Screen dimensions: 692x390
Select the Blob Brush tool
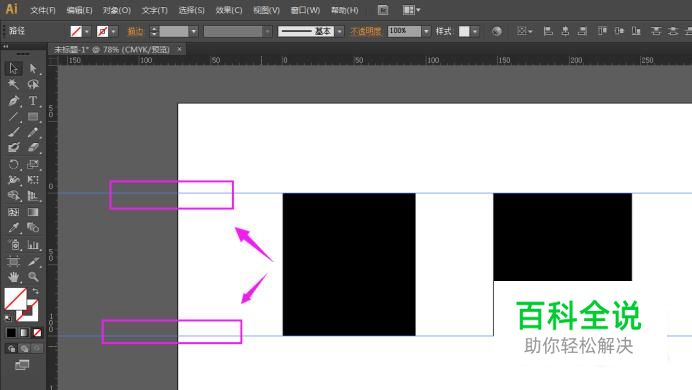(x=13, y=147)
